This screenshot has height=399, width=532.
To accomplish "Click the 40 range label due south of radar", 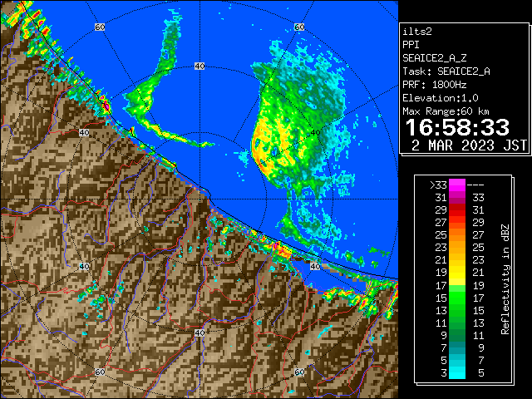I will click(199, 332).
